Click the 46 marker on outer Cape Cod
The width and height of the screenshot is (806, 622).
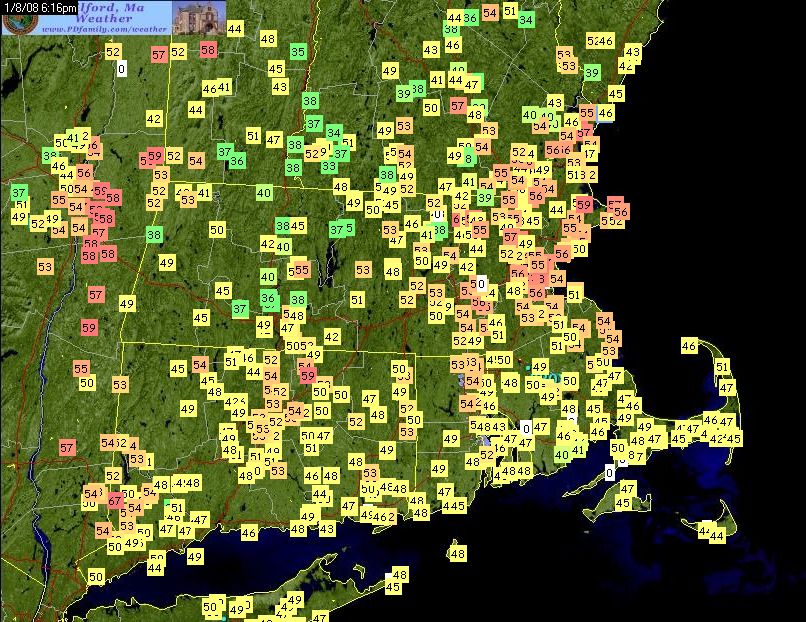[689, 346]
